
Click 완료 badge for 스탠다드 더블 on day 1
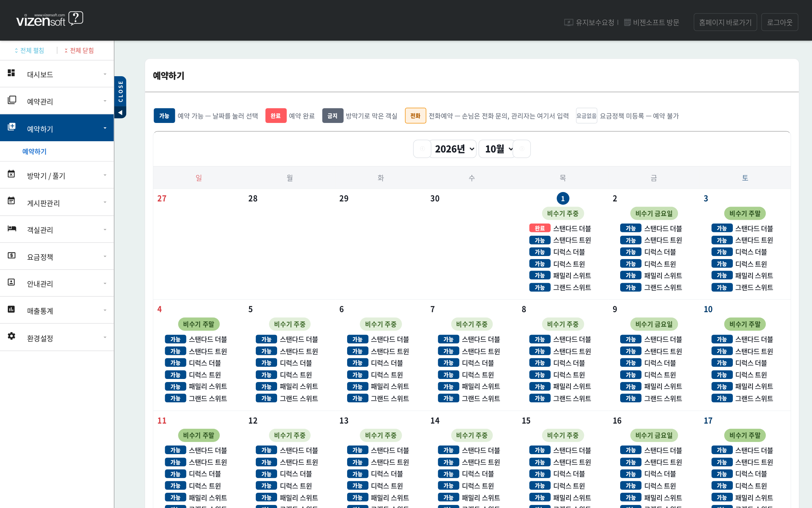tap(540, 228)
